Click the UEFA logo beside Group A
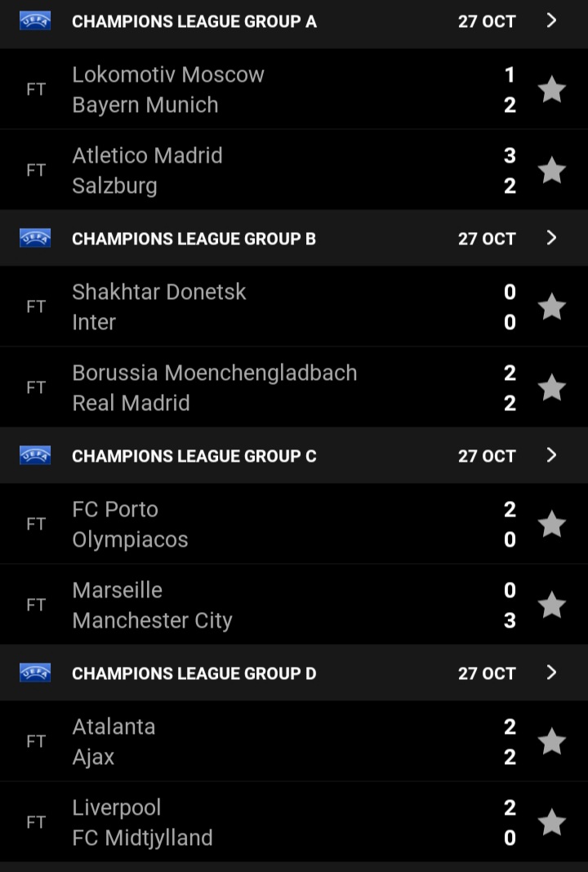 click(35, 21)
